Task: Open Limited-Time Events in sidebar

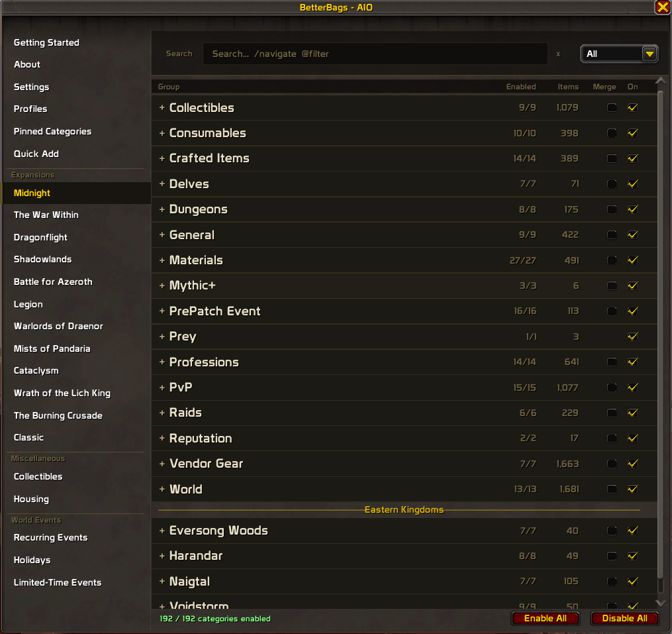Action: pos(58,582)
